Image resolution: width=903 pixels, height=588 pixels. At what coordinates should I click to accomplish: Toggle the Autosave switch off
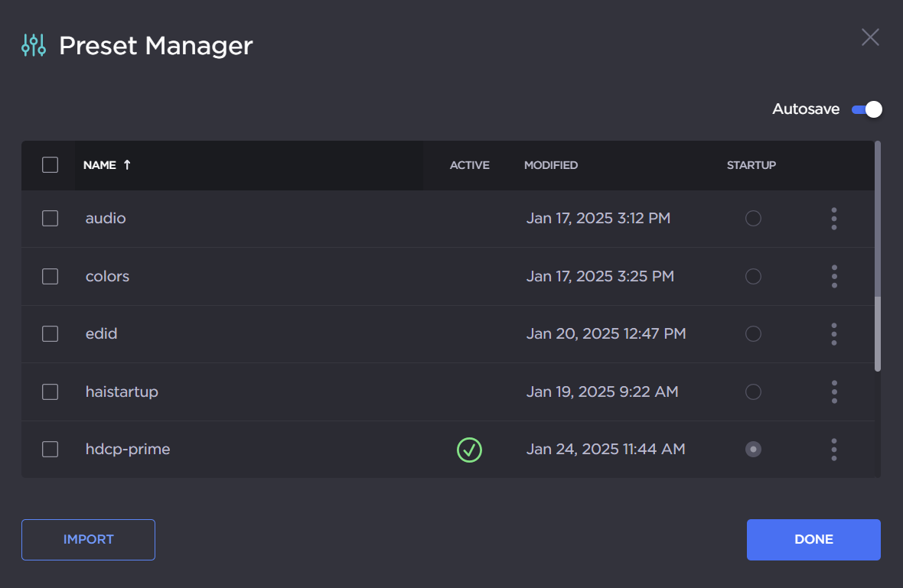click(867, 109)
